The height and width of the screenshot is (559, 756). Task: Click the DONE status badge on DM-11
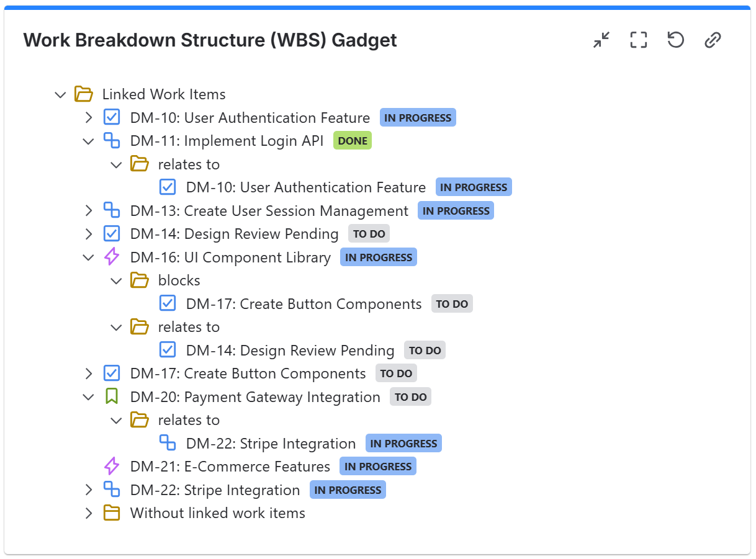click(353, 140)
